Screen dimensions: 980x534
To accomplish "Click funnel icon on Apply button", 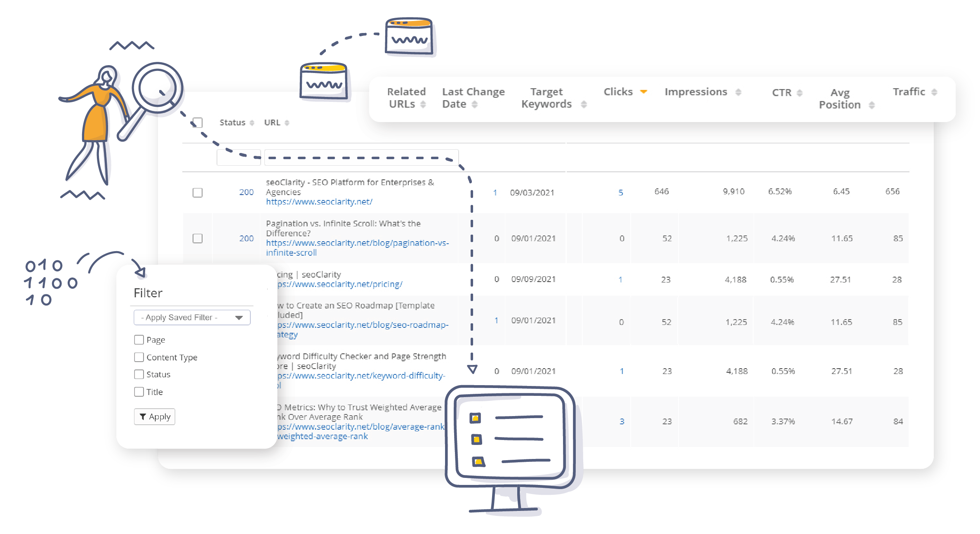I will pyautogui.click(x=143, y=417).
